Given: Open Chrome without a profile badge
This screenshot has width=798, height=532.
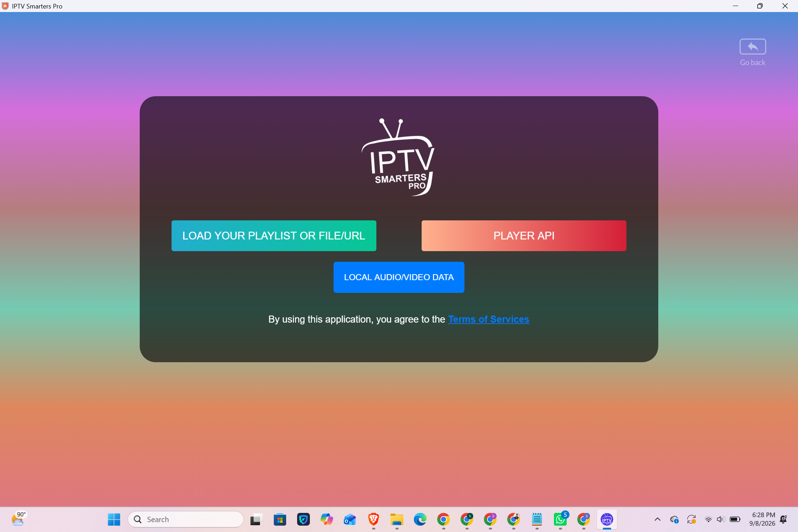Looking at the screenshot, I should pyautogui.click(x=444, y=519).
